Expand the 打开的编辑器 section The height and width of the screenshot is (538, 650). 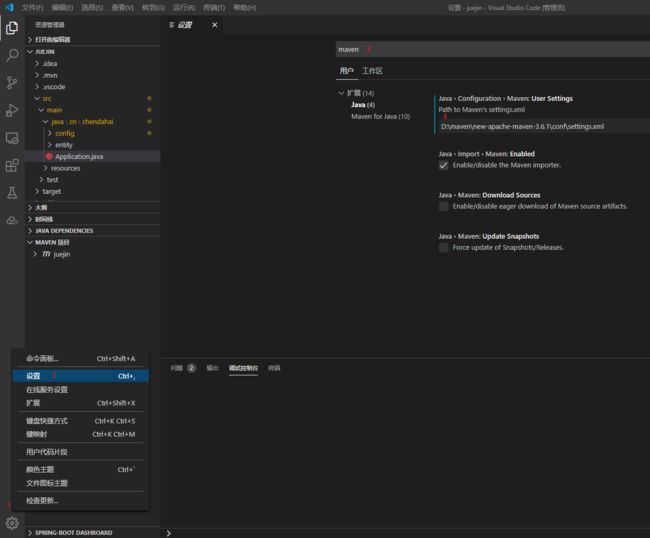click(30, 39)
